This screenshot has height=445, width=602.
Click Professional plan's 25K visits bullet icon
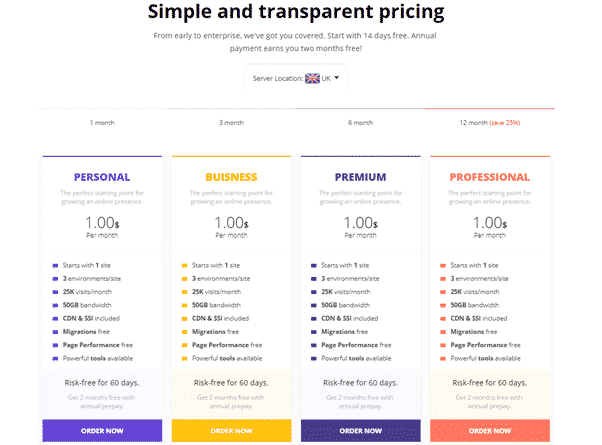443,291
